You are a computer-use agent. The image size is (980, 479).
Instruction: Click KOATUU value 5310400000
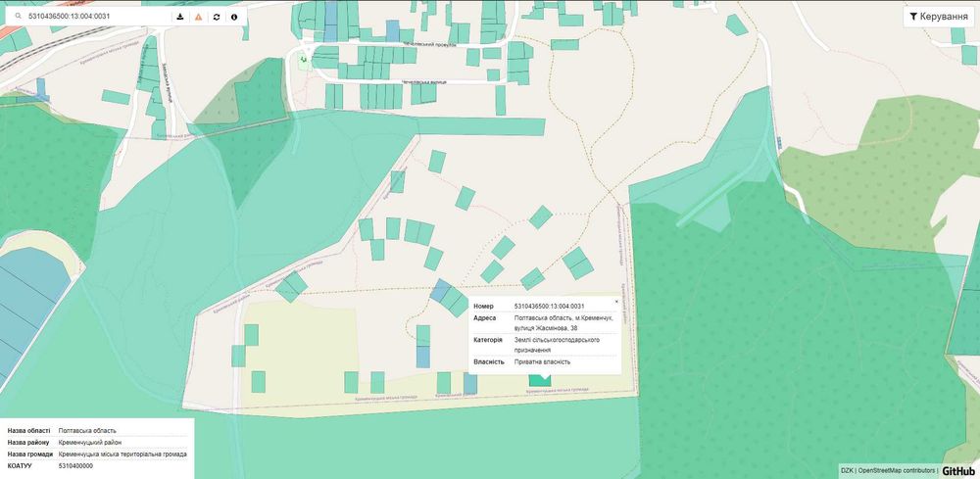(x=75, y=466)
